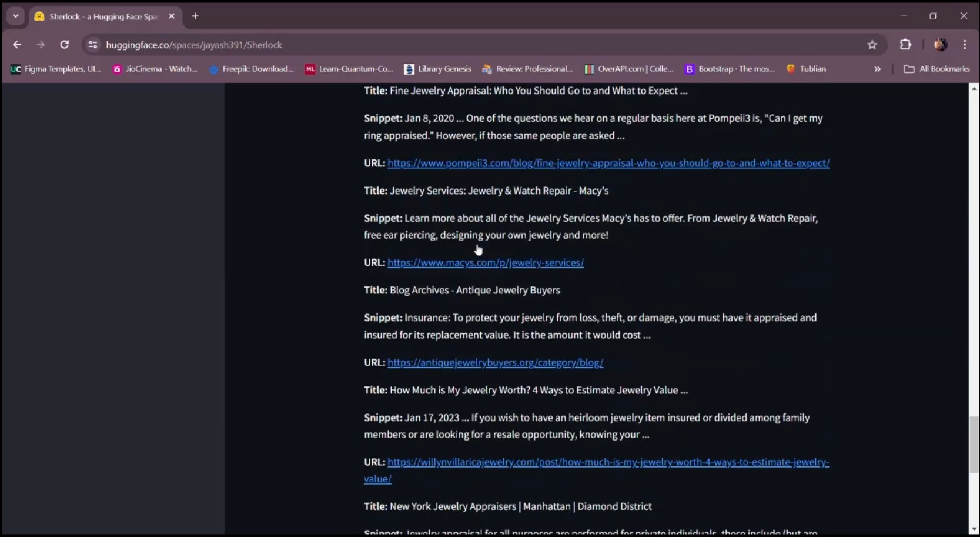
Task: Select the Sherlock Hugging Face Space tab
Action: pos(105,16)
